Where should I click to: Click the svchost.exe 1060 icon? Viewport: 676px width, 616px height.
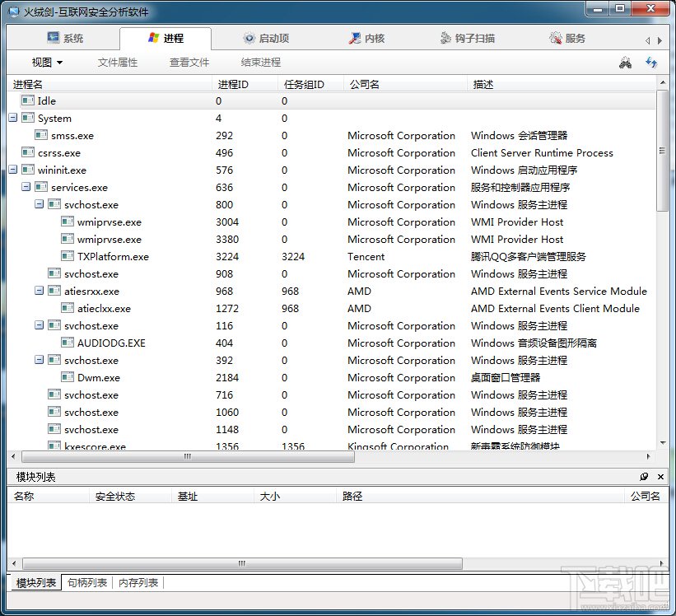(54, 412)
